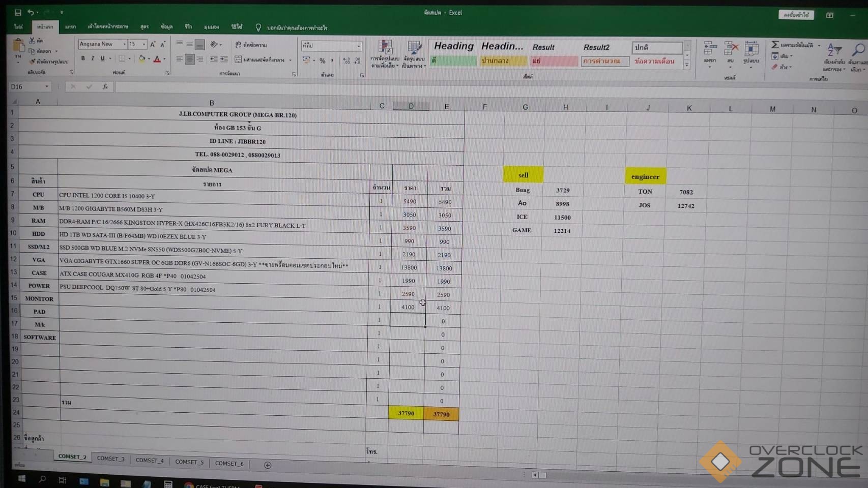Toggle Italic formatting
Viewport: 868px width, 488px height.
[x=93, y=58]
